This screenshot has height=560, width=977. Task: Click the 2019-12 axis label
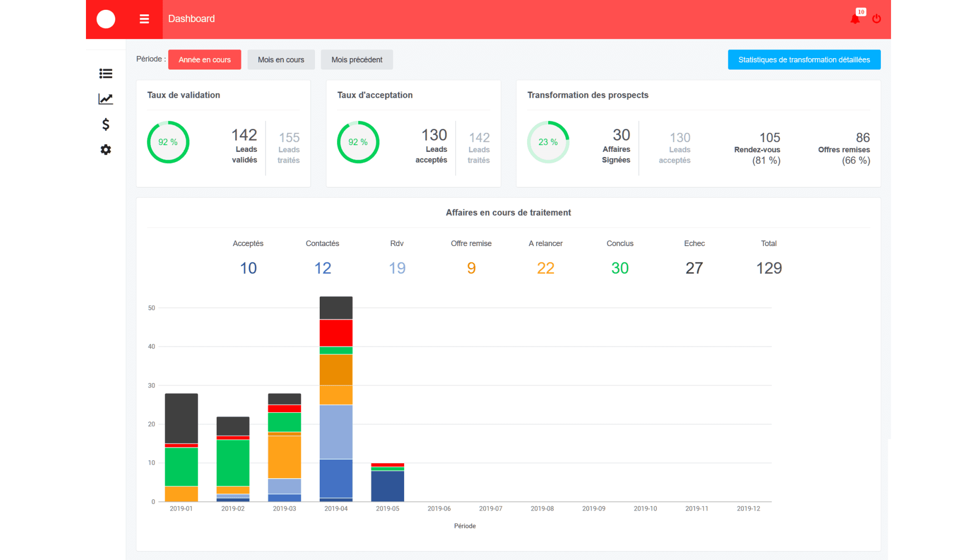coord(748,509)
